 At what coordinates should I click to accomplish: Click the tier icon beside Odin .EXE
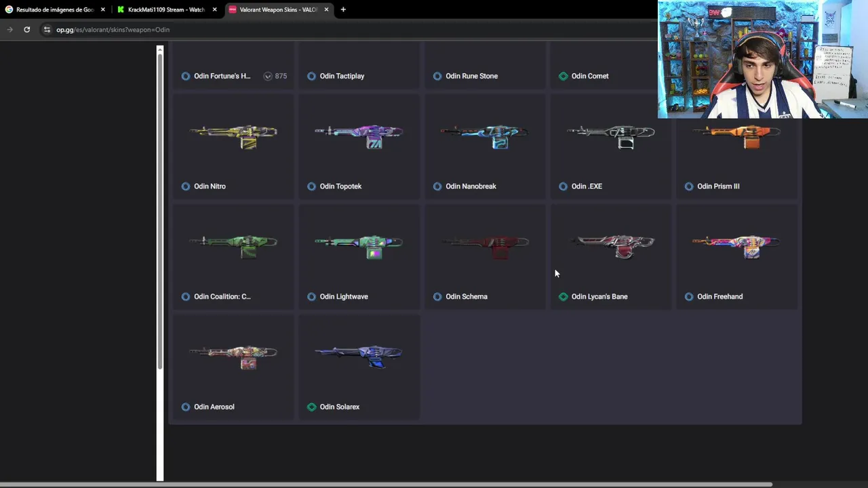(x=563, y=186)
